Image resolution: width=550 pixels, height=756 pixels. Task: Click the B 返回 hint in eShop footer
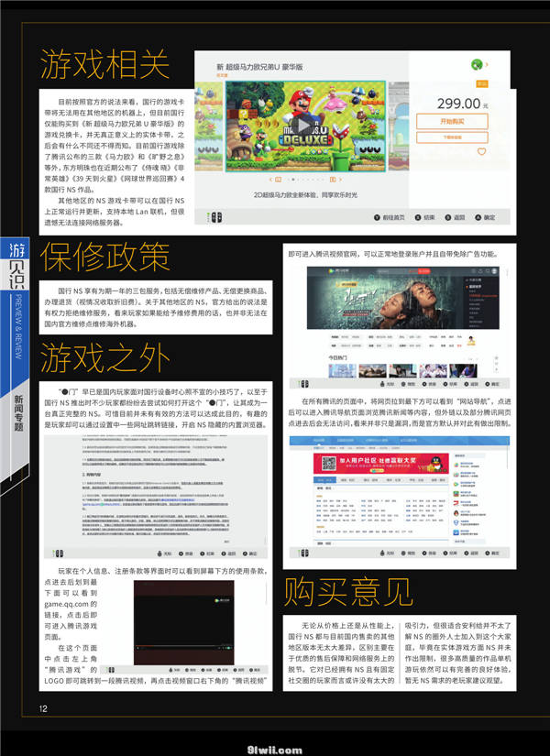pyautogui.click(x=455, y=217)
